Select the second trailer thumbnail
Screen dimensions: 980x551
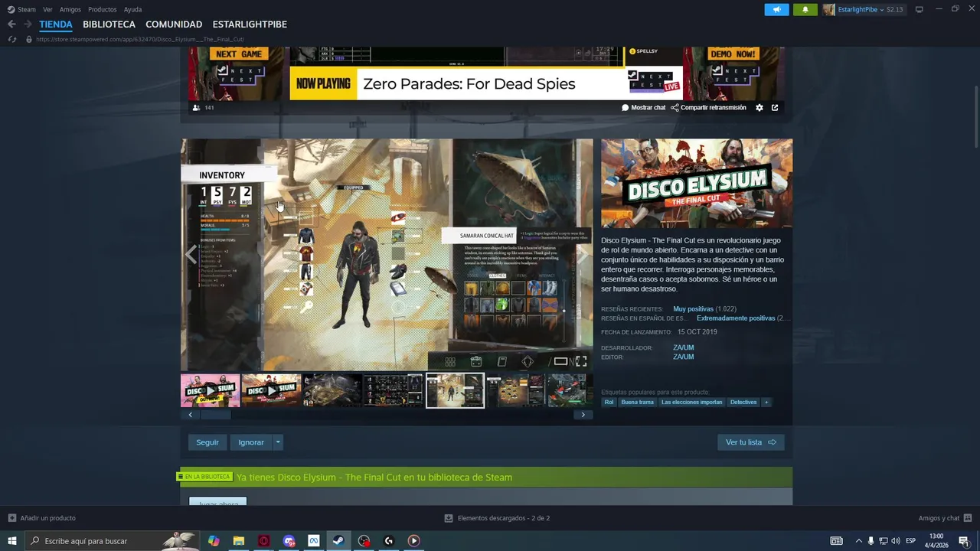click(271, 390)
